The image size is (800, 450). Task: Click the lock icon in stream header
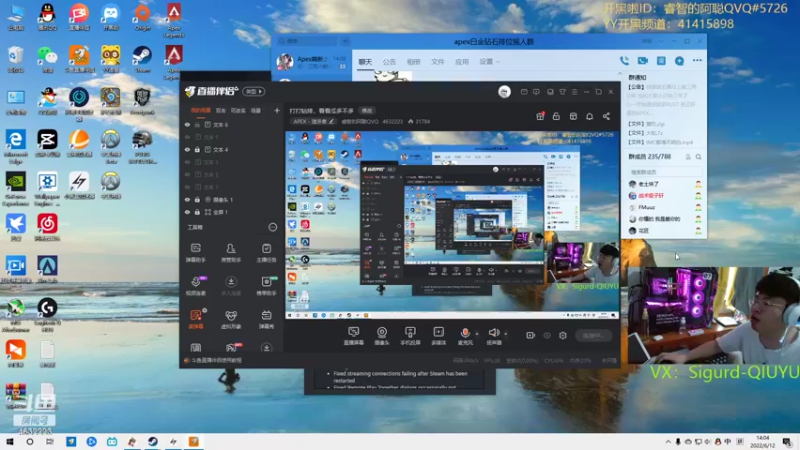click(556, 116)
